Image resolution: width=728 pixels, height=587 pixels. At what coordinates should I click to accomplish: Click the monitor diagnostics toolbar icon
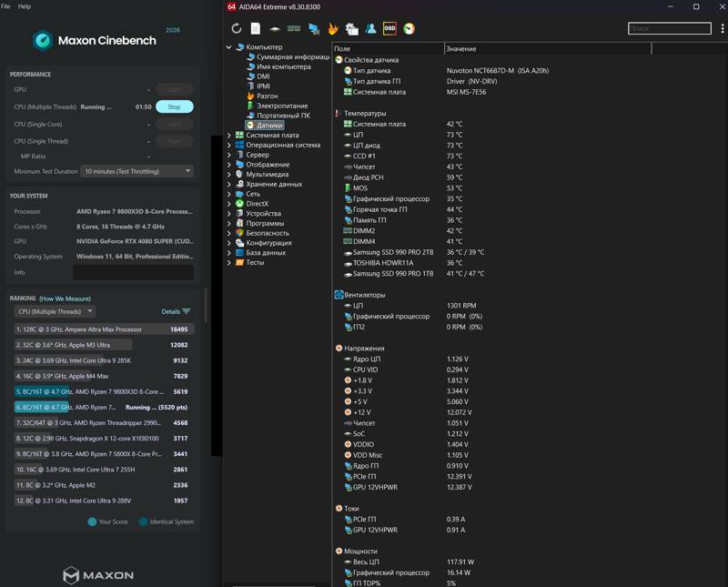tap(314, 29)
